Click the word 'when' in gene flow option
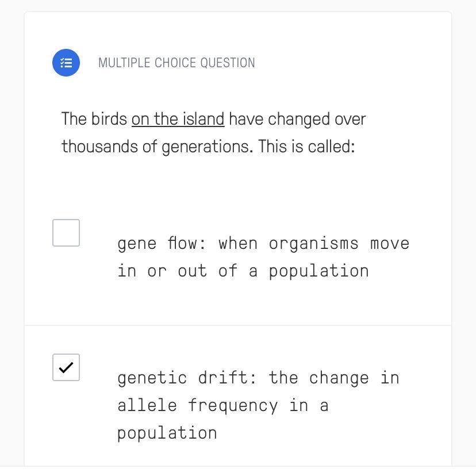This screenshot has width=476, height=476. [237, 243]
